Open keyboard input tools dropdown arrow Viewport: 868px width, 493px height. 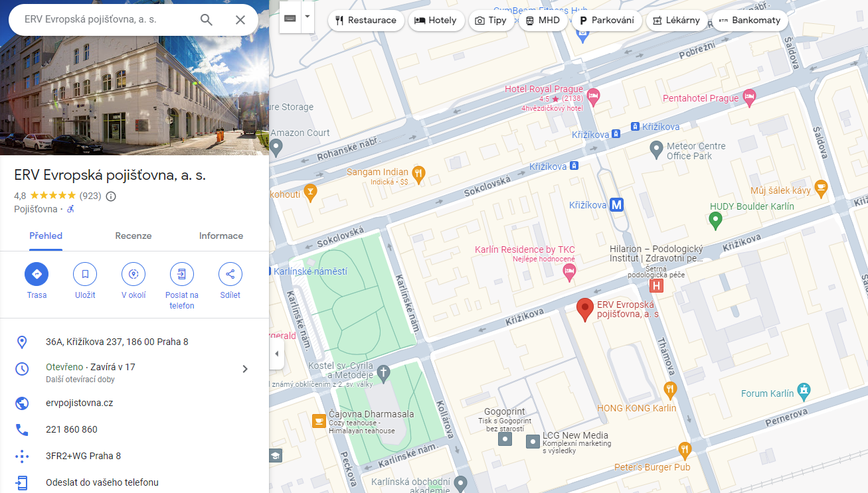pyautogui.click(x=307, y=17)
